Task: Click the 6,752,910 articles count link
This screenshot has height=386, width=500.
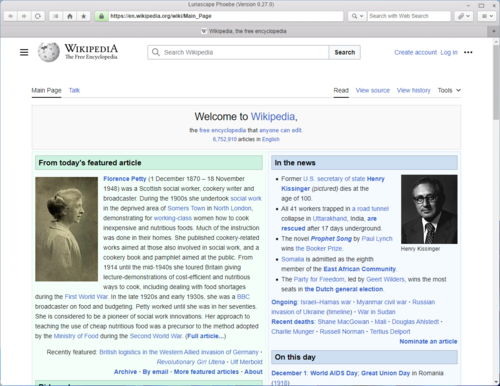Action: point(225,139)
